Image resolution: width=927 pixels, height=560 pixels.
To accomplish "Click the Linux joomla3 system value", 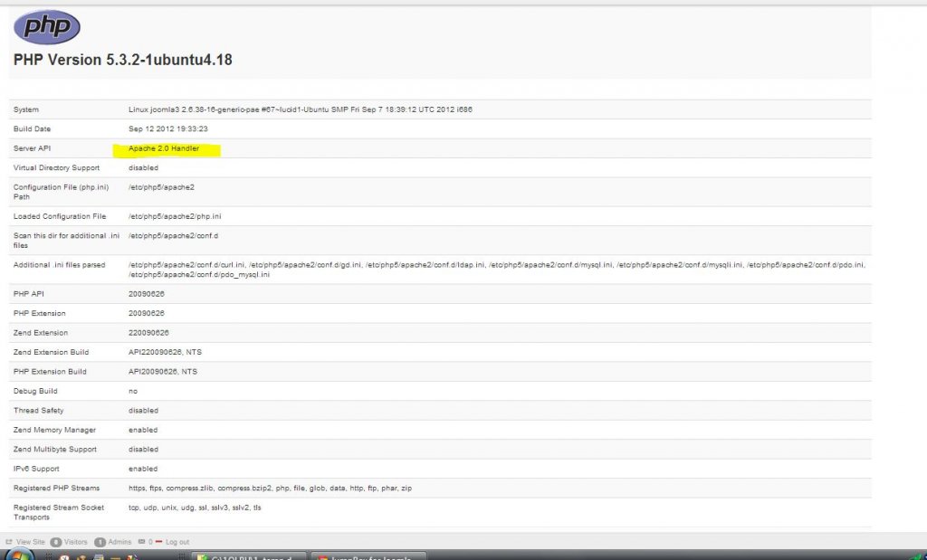I will [301, 109].
